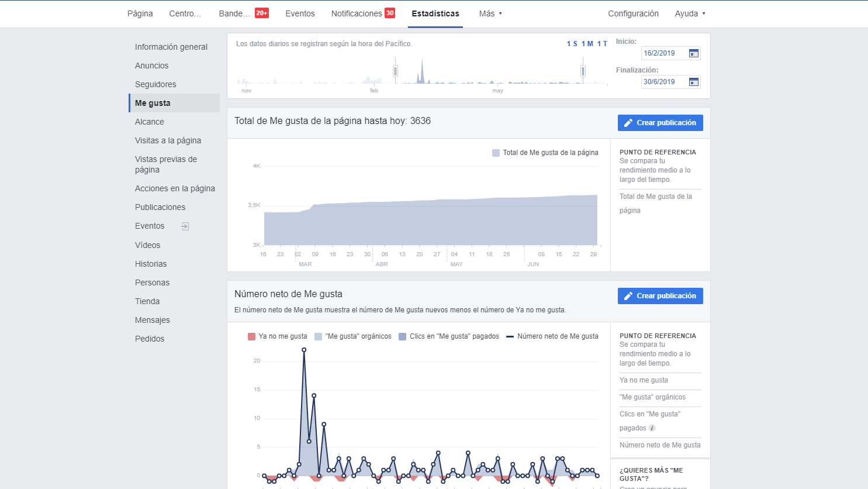Select Clics en "Me gusta" pagados benchmark option
This screenshot has width=868, height=489.
[650, 421]
